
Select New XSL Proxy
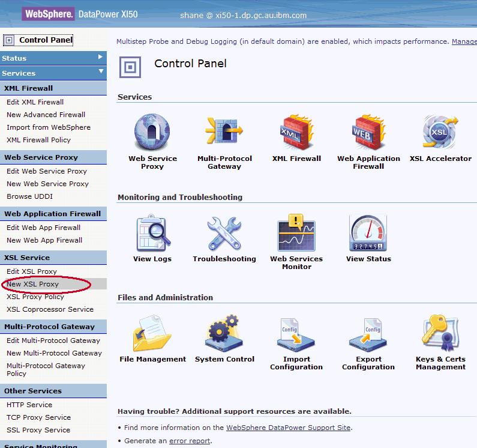pyautogui.click(x=32, y=284)
